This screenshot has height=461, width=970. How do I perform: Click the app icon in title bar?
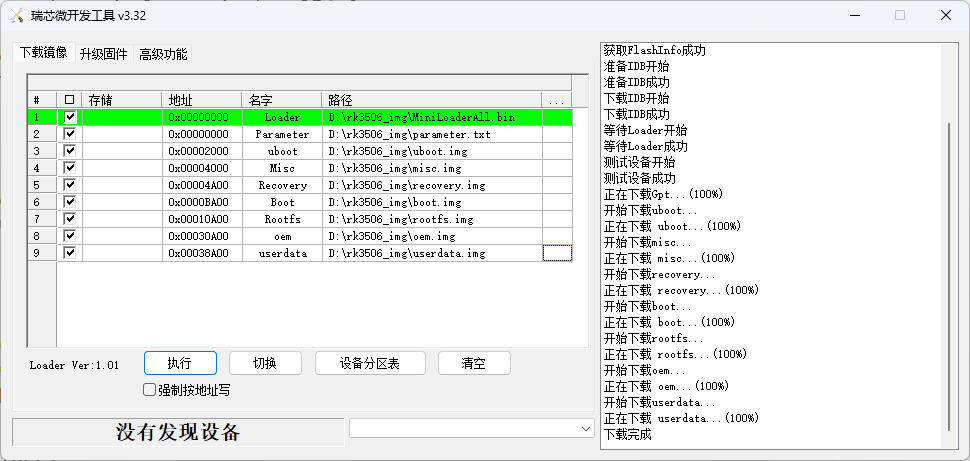pos(17,16)
